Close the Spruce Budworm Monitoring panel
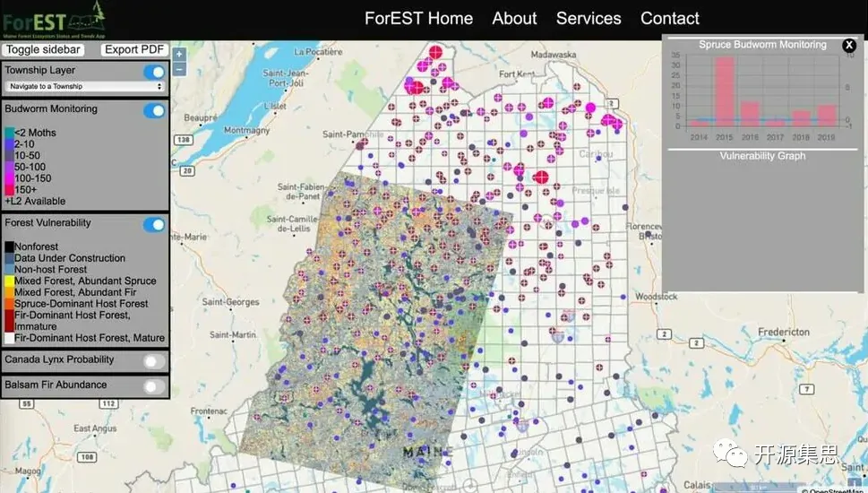868x493 pixels. (x=849, y=46)
